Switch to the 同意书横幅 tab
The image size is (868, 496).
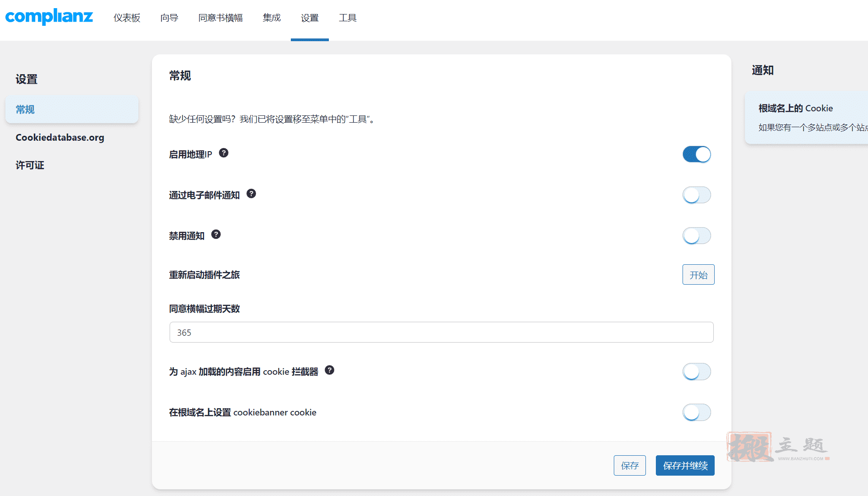coord(221,18)
